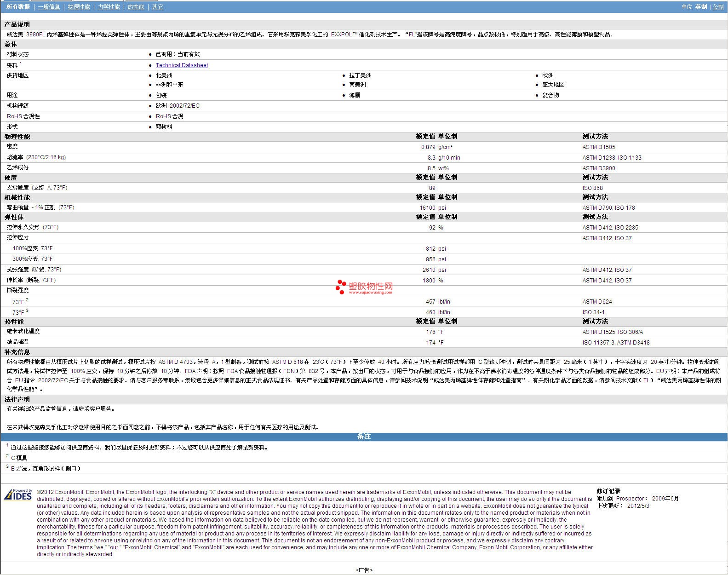Click the ethylene content value 8.5
Viewport: 728px width, 575px height.
tap(431, 168)
